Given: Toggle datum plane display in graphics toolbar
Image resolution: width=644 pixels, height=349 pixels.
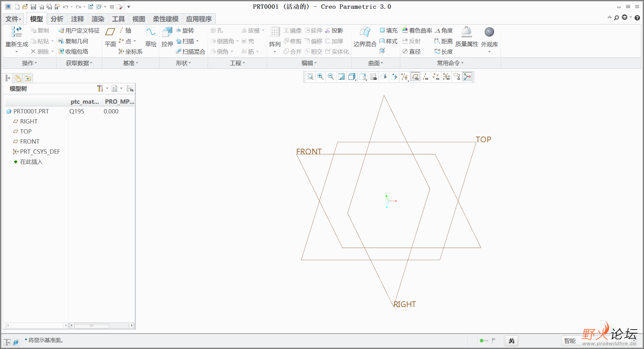Looking at the screenshot, I should [x=415, y=77].
